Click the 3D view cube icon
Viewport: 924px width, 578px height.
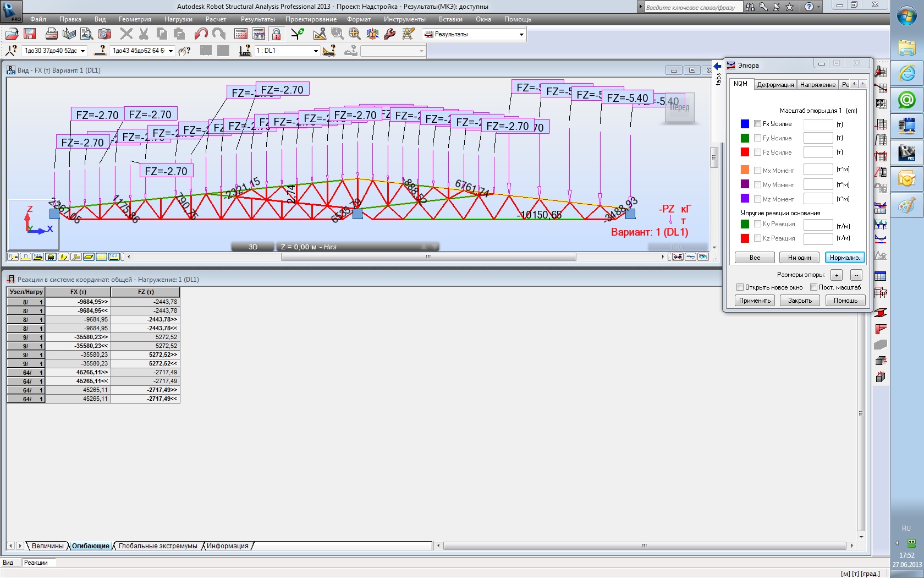pos(372,34)
